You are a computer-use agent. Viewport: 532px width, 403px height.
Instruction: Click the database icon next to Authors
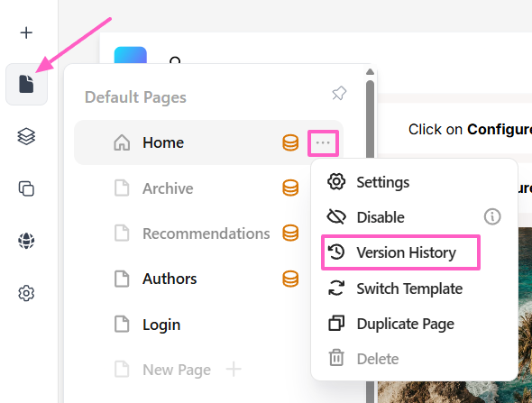tap(290, 279)
